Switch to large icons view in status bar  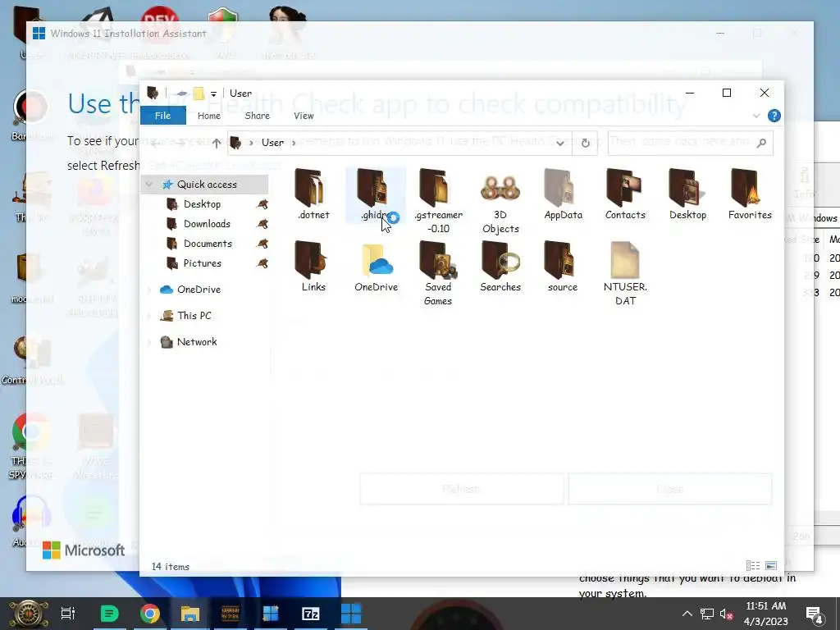[771, 566]
